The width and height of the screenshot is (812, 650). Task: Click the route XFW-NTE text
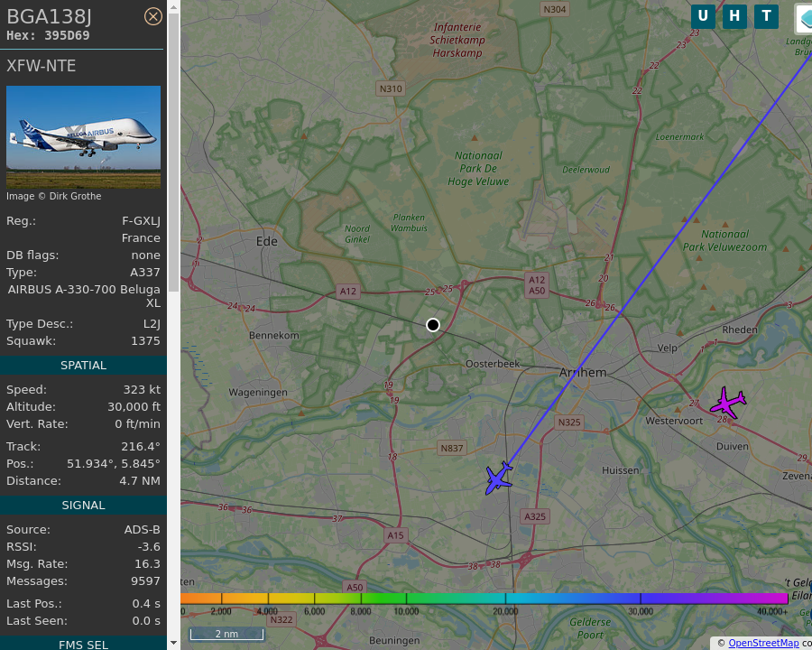point(42,66)
